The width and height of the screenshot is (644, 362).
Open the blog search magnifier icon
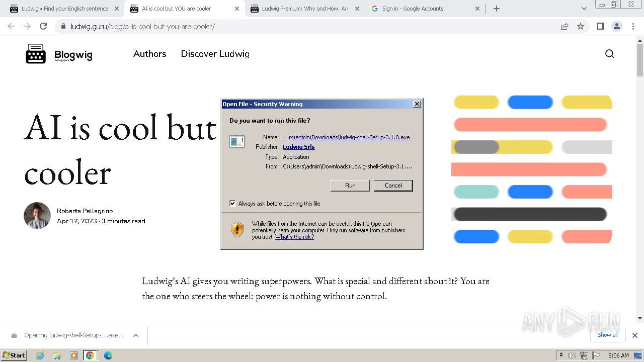pyautogui.click(x=610, y=54)
